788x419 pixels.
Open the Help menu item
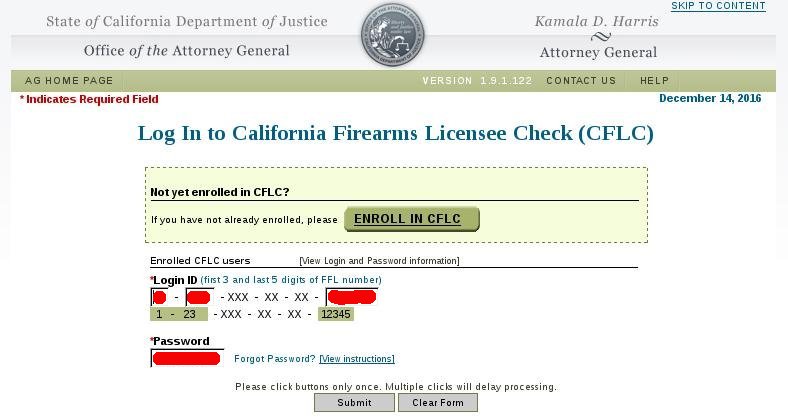(654, 80)
